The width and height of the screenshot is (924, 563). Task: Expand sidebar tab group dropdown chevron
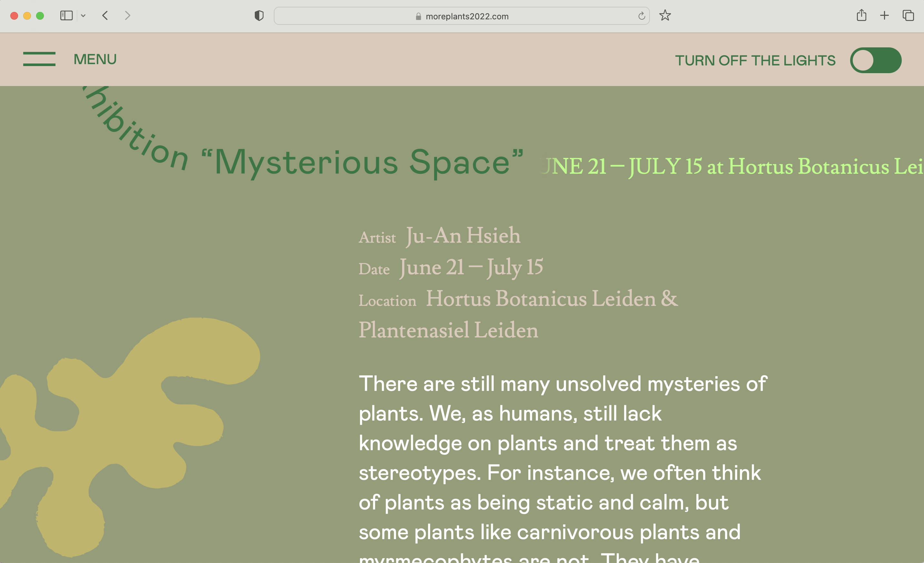[x=83, y=16]
